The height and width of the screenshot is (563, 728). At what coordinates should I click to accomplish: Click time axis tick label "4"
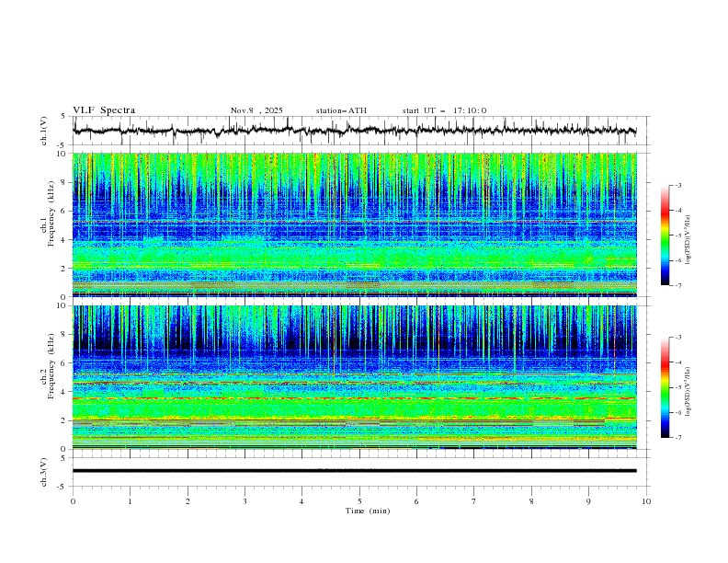[x=301, y=501]
